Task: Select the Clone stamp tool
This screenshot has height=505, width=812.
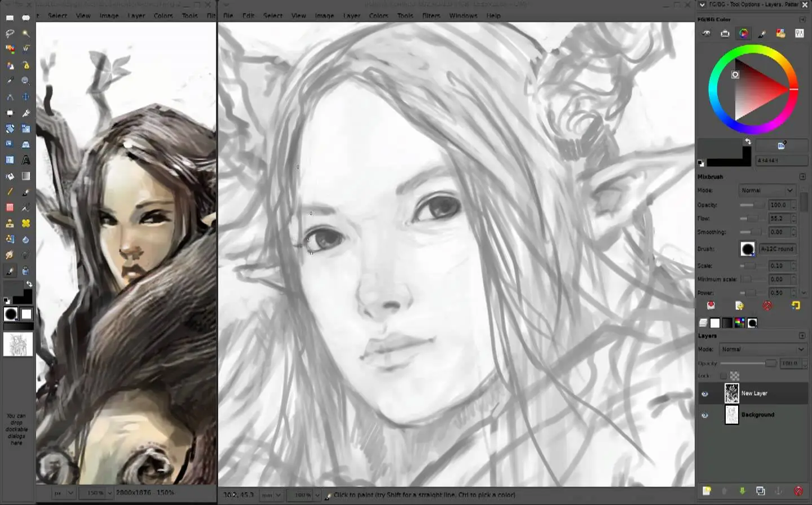Action: tap(10, 224)
